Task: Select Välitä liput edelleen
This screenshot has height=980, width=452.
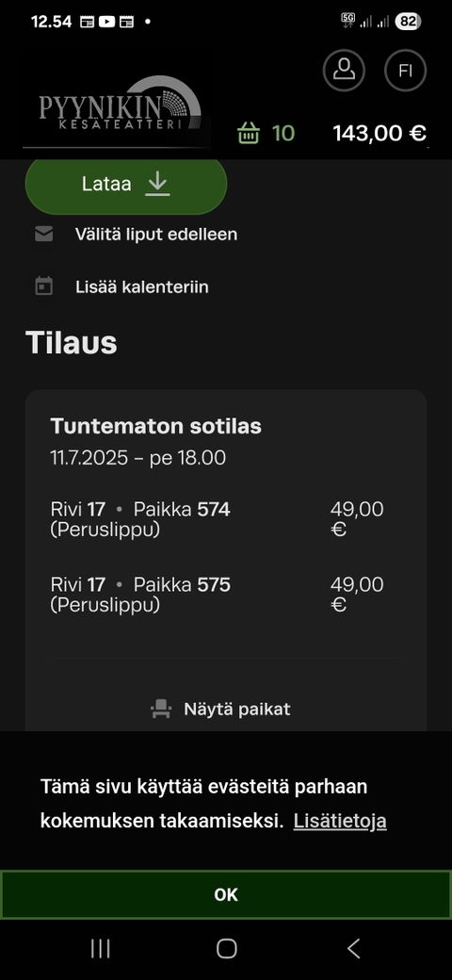Action: click(156, 235)
